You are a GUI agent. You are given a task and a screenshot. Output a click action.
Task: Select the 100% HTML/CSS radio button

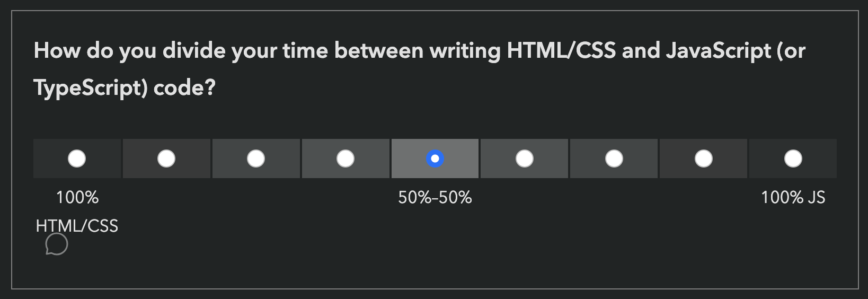pyautogui.click(x=77, y=159)
